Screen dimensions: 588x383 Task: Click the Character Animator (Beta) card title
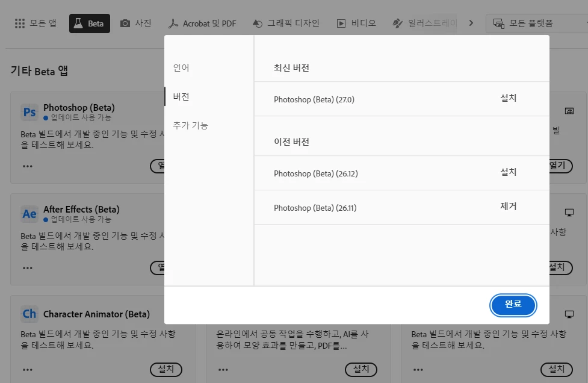click(96, 314)
